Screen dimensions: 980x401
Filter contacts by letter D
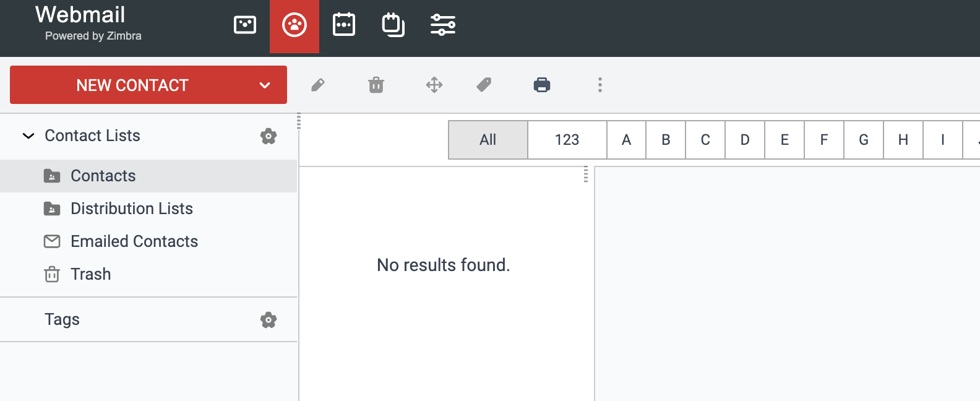(x=746, y=140)
